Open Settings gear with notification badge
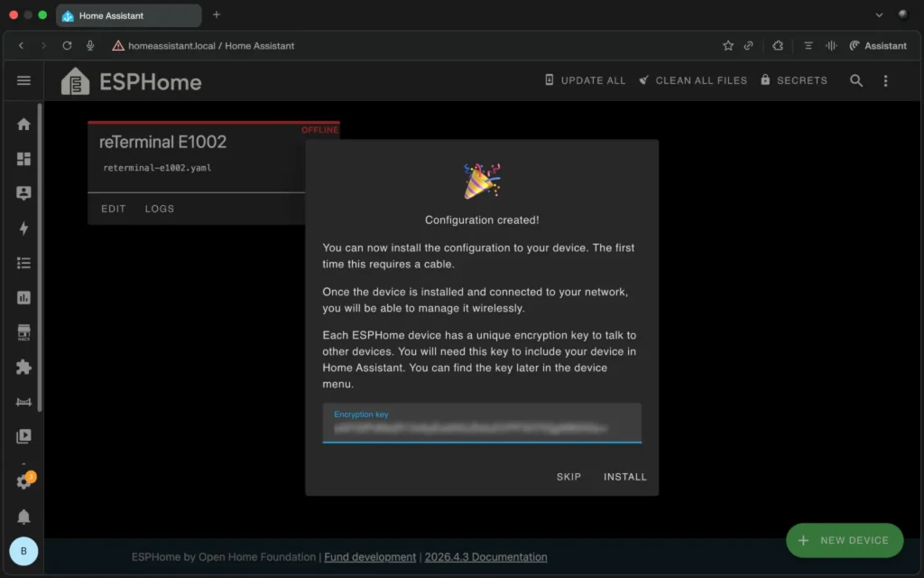 (23, 481)
